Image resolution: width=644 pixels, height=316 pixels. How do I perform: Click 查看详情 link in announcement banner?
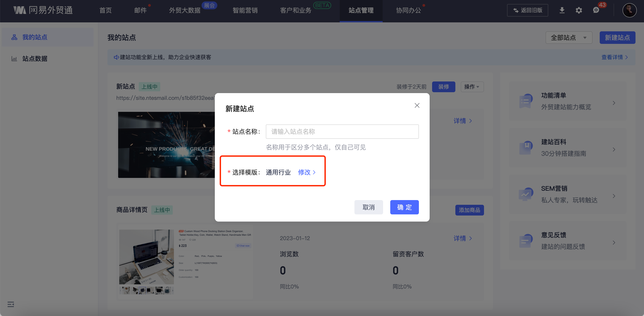pos(614,57)
